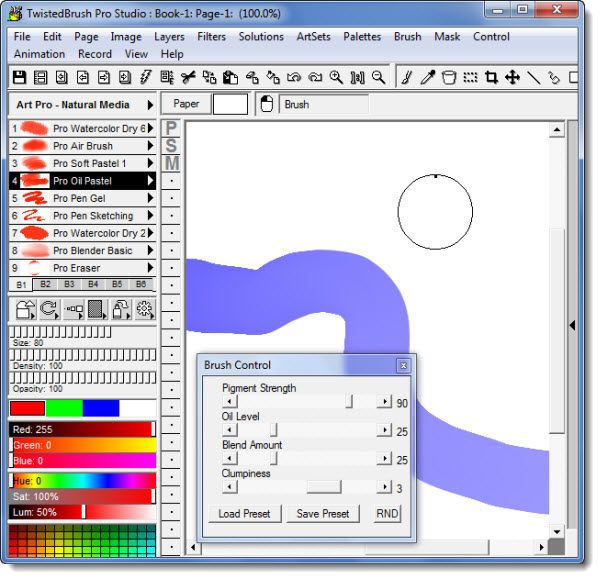Pick the green color swatch

(64, 408)
